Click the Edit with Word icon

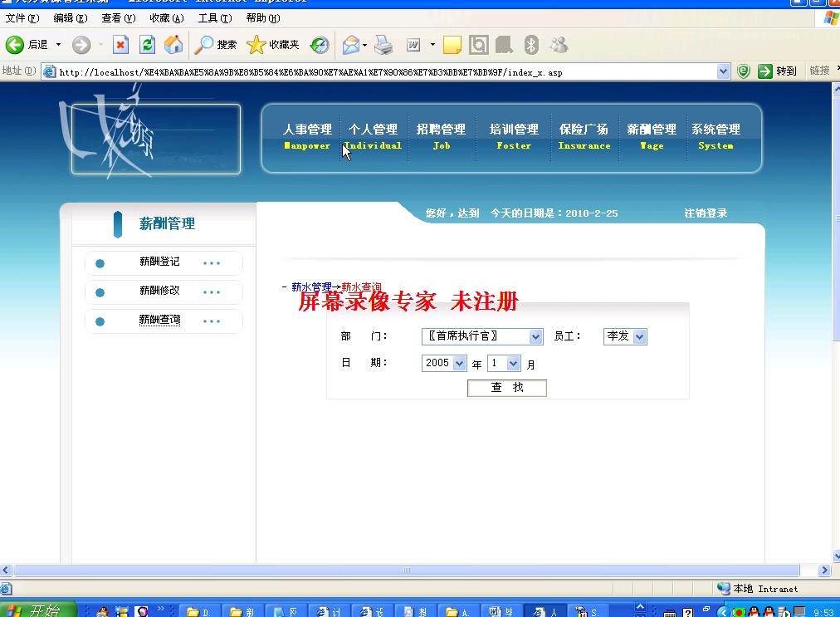click(x=413, y=45)
